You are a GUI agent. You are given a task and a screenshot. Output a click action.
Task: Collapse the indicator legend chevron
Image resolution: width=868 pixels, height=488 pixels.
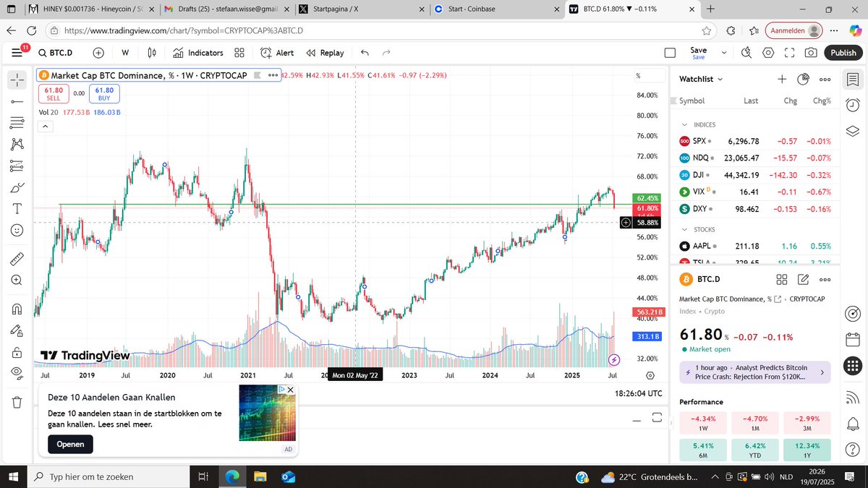45,127
